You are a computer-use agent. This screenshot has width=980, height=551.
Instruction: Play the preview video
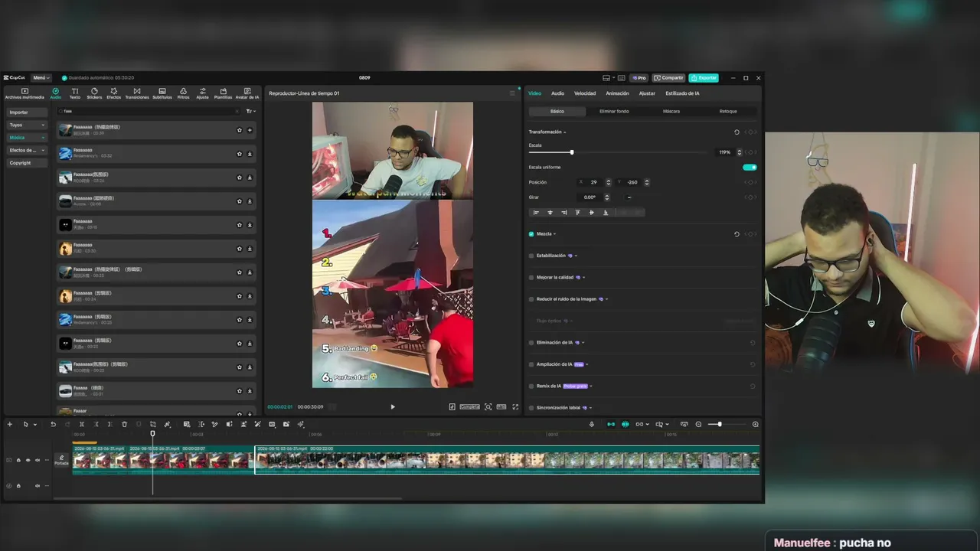(393, 407)
